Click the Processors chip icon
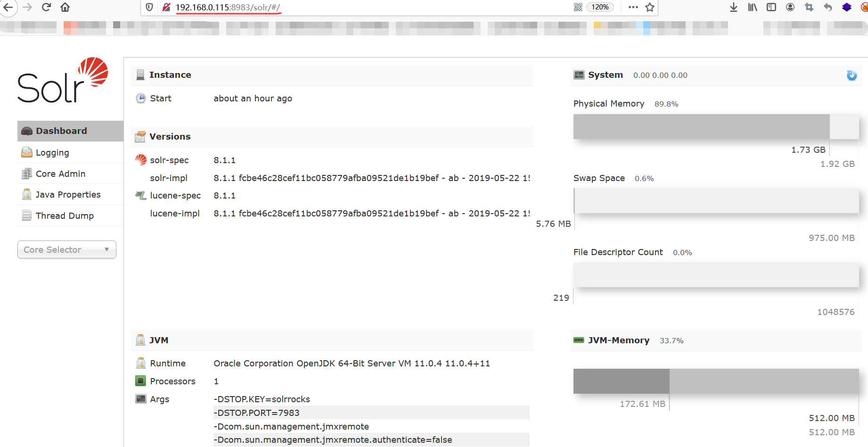The height and width of the screenshot is (447, 868). click(x=140, y=381)
